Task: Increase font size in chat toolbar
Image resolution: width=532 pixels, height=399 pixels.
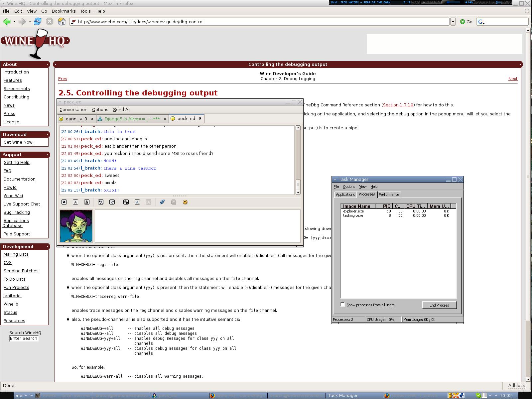Action: click(101, 202)
